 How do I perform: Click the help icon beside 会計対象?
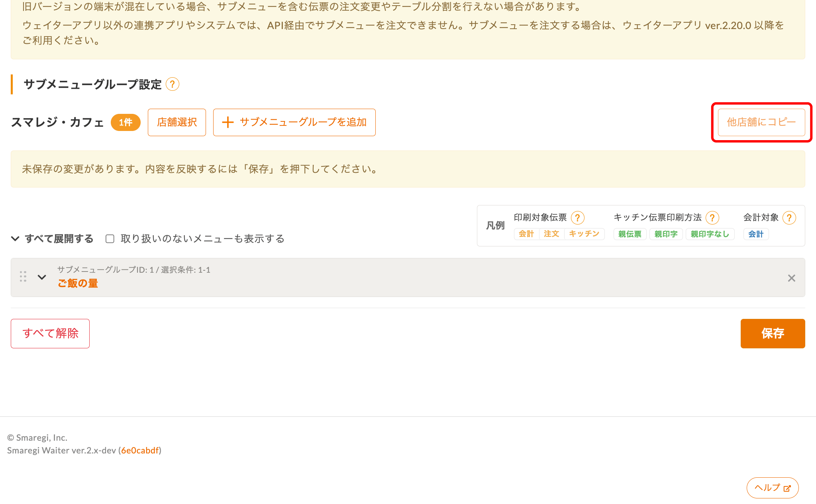click(789, 218)
